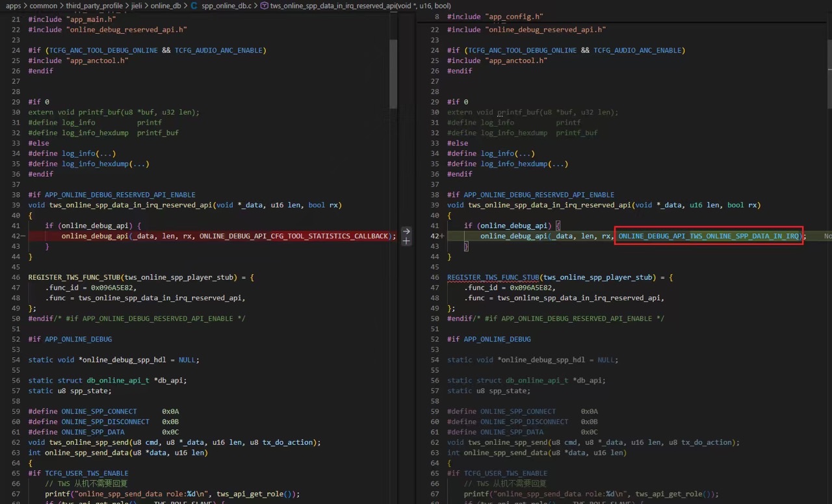
Task: Click the revert change arrow between panes
Action: pos(407,231)
